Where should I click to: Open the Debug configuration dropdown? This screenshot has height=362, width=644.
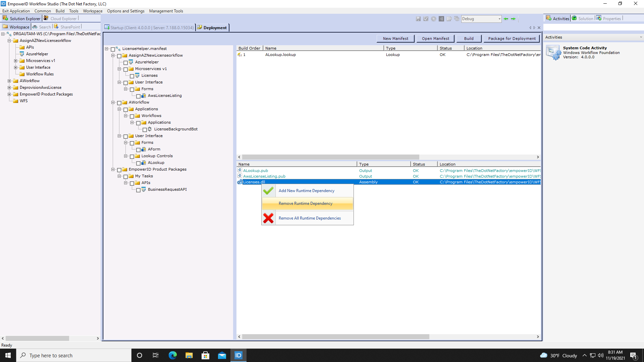click(500, 19)
